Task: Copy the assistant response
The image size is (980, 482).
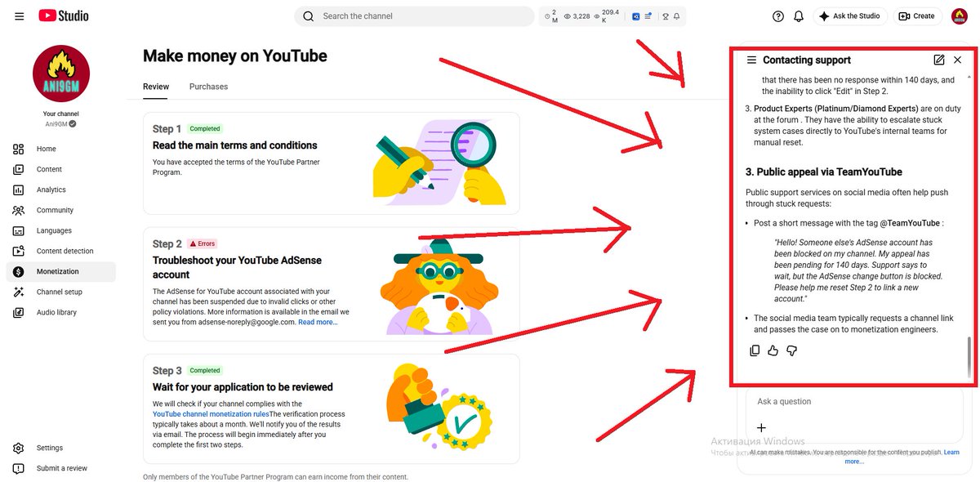Action: pos(755,350)
